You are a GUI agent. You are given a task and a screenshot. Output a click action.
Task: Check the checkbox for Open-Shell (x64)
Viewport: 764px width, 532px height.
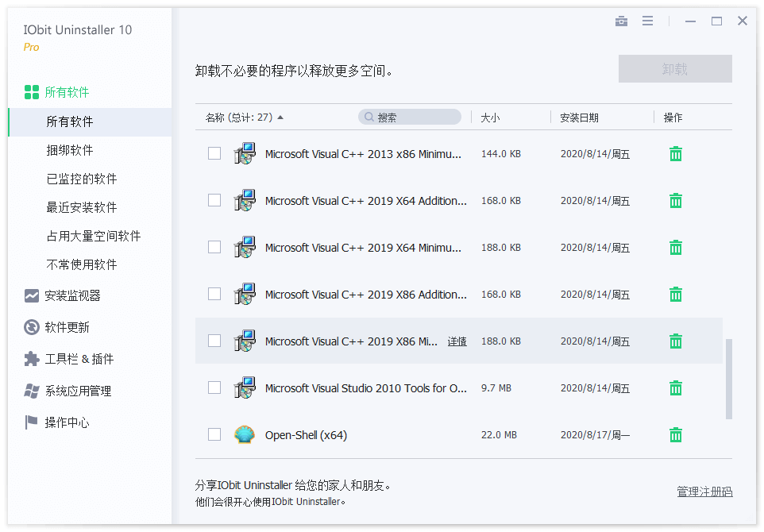coord(214,435)
